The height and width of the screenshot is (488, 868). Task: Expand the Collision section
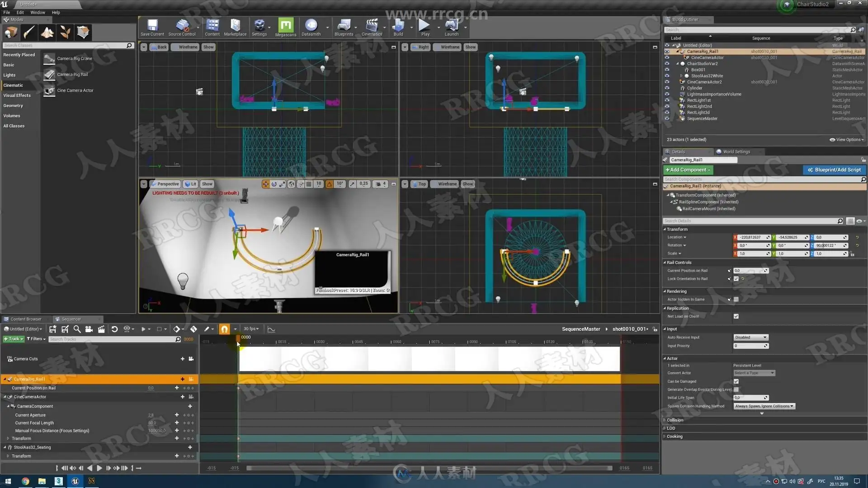(675, 420)
